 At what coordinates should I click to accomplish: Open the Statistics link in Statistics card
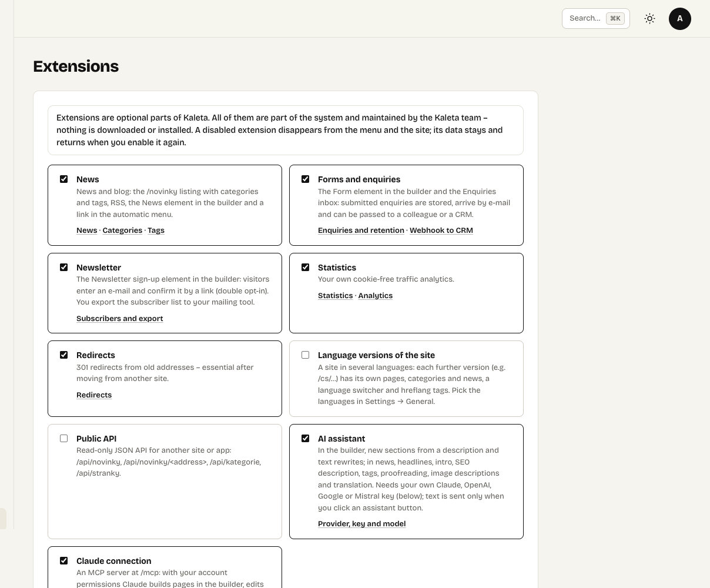click(335, 296)
